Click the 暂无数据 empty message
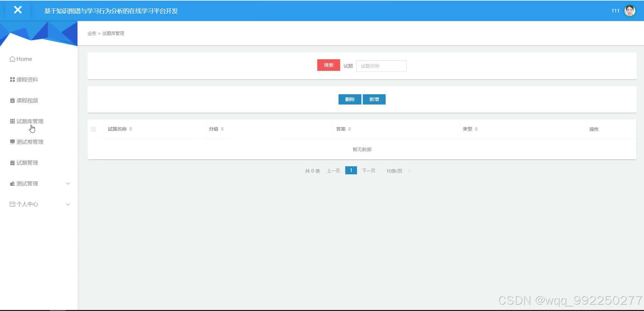Image resolution: width=644 pixels, height=311 pixels. (362, 149)
